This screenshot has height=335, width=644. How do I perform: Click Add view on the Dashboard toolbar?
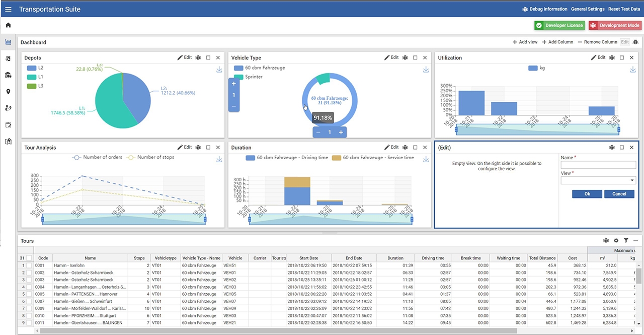pyautogui.click(x=525, y=42)
